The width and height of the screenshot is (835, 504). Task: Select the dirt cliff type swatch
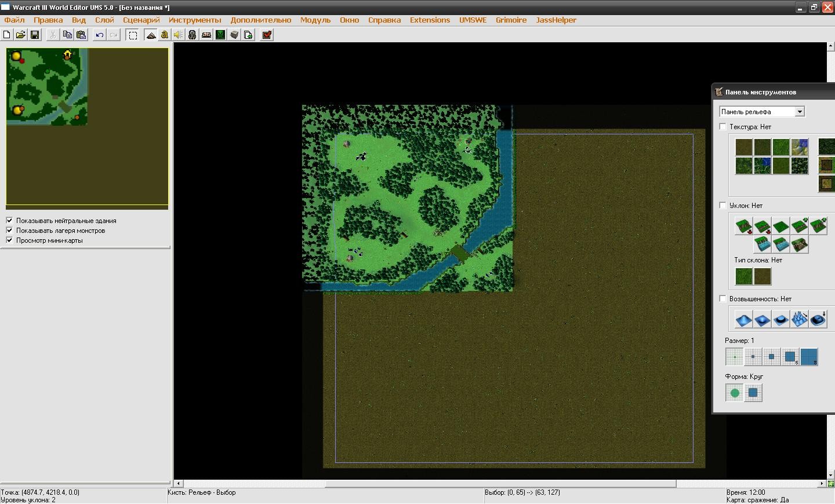click(x=763, y=276)
